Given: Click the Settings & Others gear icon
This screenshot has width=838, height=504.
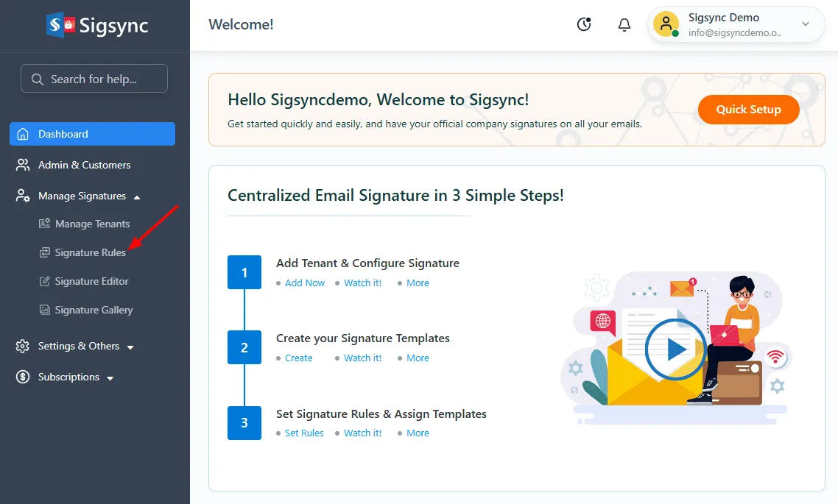Looking at the screenshot, I should tap(22, 346).
